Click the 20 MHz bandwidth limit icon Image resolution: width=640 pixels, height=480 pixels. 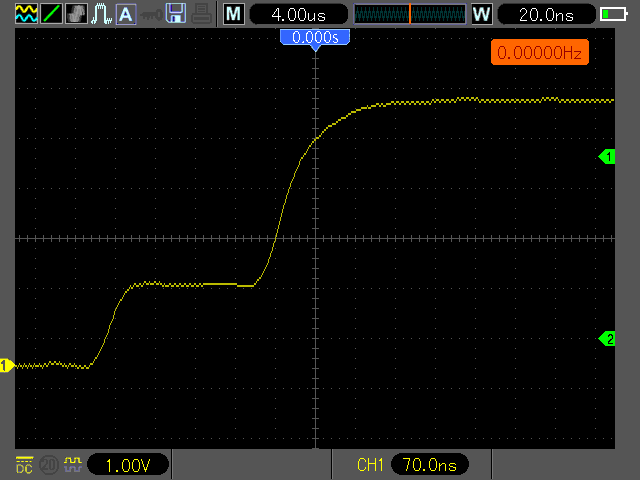click(x=49, y=465)
